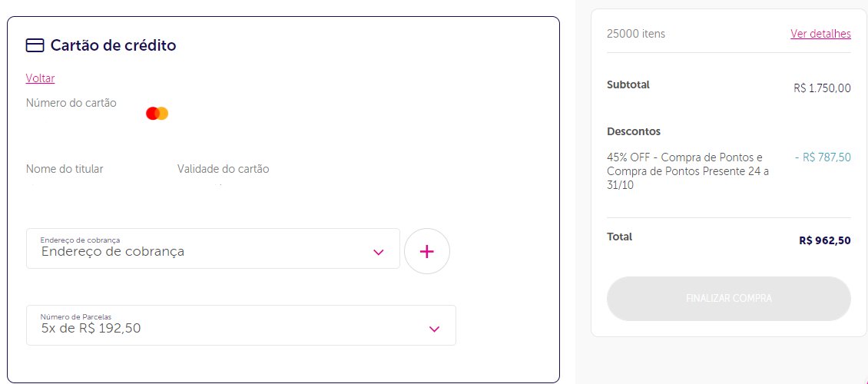This screenshot has height=384, width=868.
Task: Click the Cartão de crédito heading
Action: pos(113,45)
